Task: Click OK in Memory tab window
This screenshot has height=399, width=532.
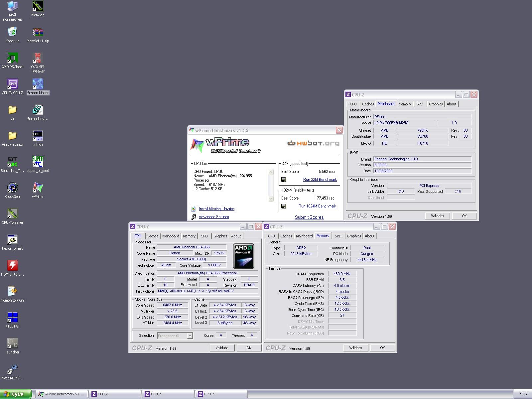Action: (382, 348)
